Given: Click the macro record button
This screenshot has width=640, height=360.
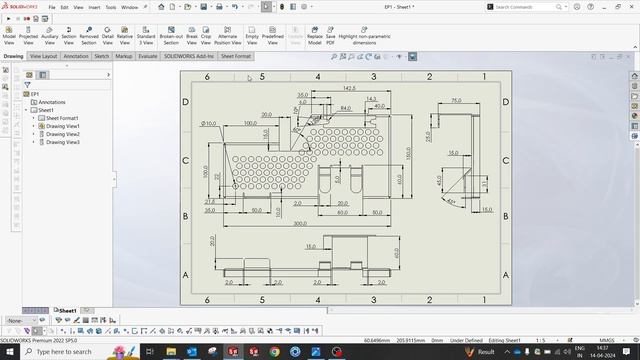Looking at the screenshot, I should point(27,19).
